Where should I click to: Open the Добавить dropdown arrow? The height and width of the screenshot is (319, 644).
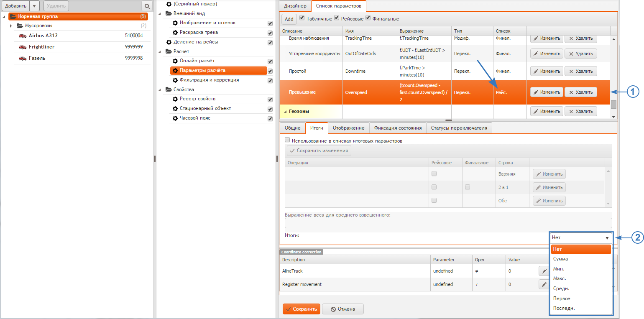pyautogui.click(x=35, y=6)
